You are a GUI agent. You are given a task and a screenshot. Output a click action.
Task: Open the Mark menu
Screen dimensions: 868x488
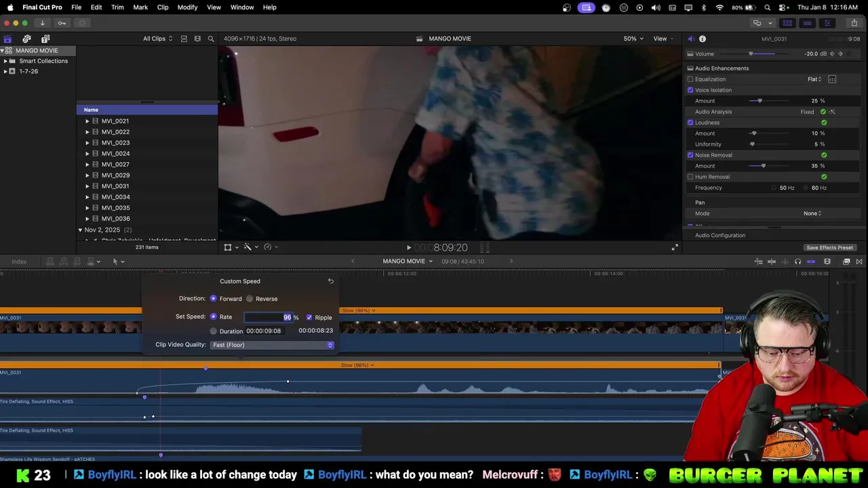(140, 7)
